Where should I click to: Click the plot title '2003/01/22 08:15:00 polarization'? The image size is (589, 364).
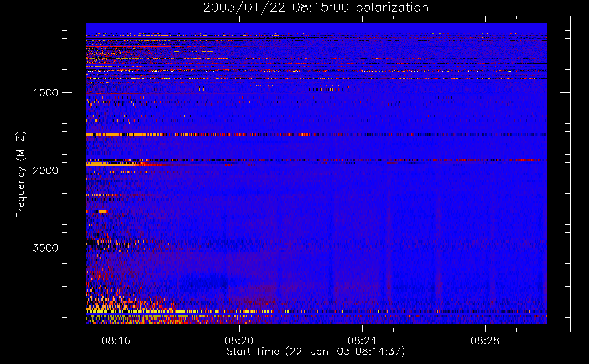coord(316,8)
